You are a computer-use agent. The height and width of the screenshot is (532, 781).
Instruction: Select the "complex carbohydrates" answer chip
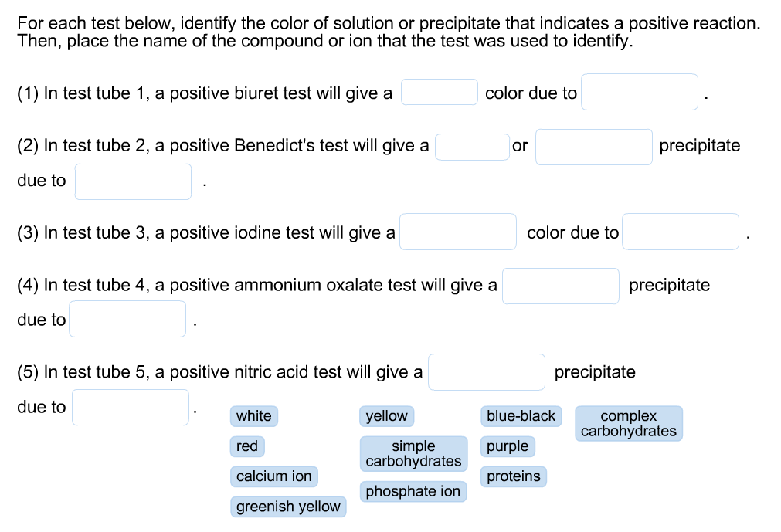[x=628, y=423]
